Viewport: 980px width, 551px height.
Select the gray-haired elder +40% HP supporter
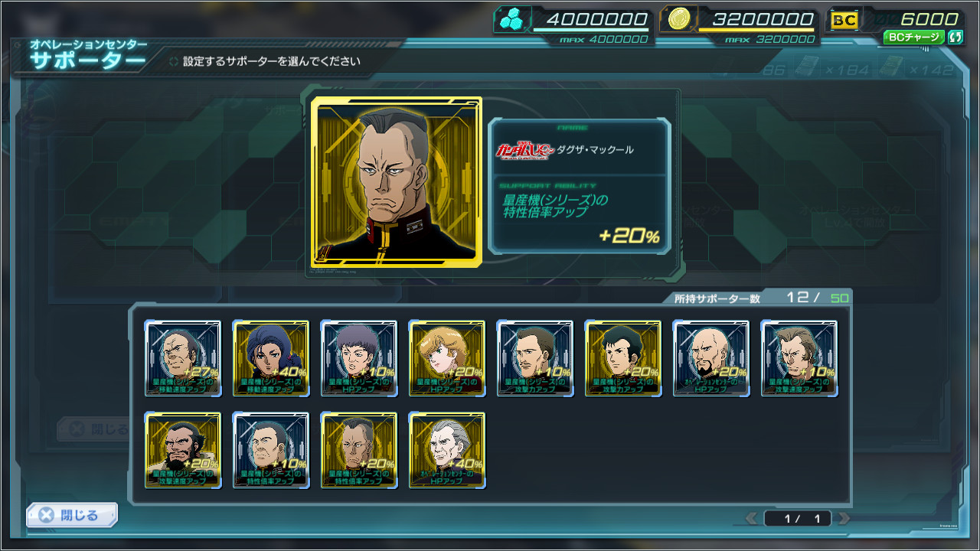tap(447, 450)
